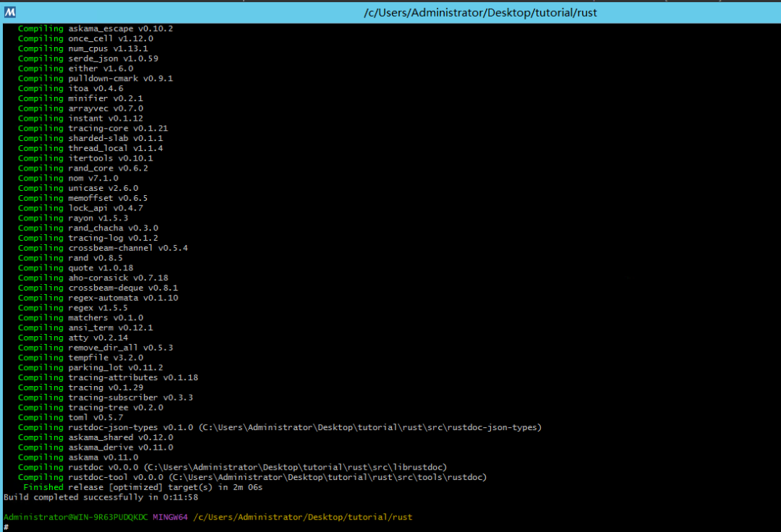The height and width of the screenshot is (532, 781).
Task: Click the MinTTY 'M' window icon
Action: pos(9,12)
